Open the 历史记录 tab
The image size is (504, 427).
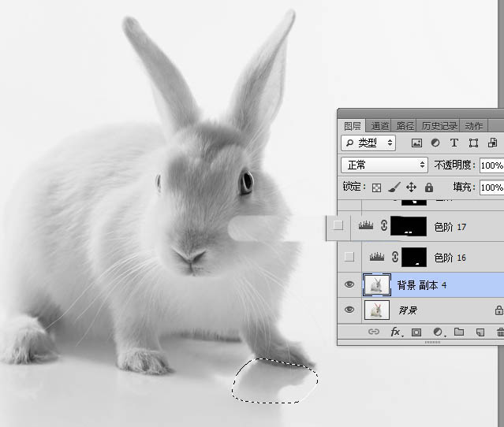tap(439, 126)
